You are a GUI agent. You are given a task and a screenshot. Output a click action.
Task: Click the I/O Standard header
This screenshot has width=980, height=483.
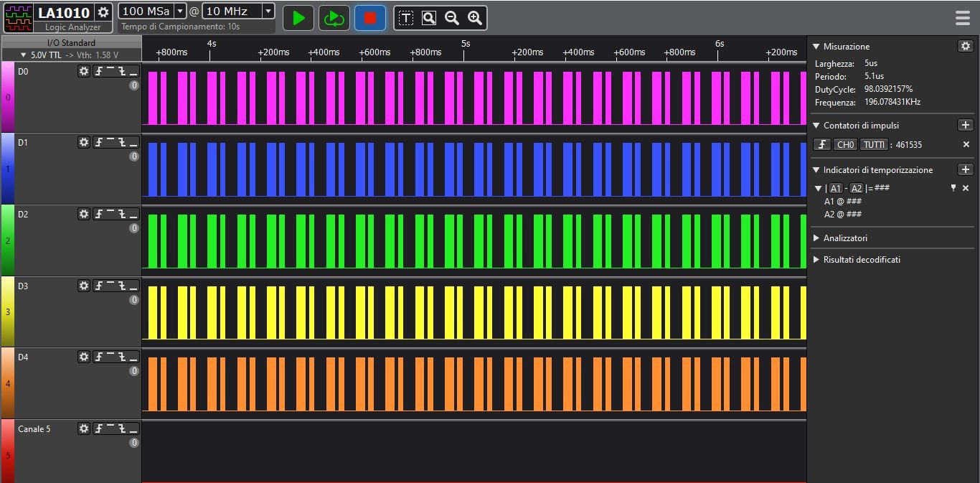71,43
